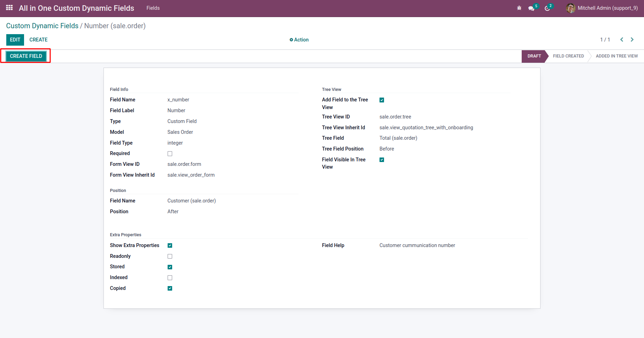This screenshot has height=338, width=644.
Task: Open the conversations chat icon
Action: (531, 8)
